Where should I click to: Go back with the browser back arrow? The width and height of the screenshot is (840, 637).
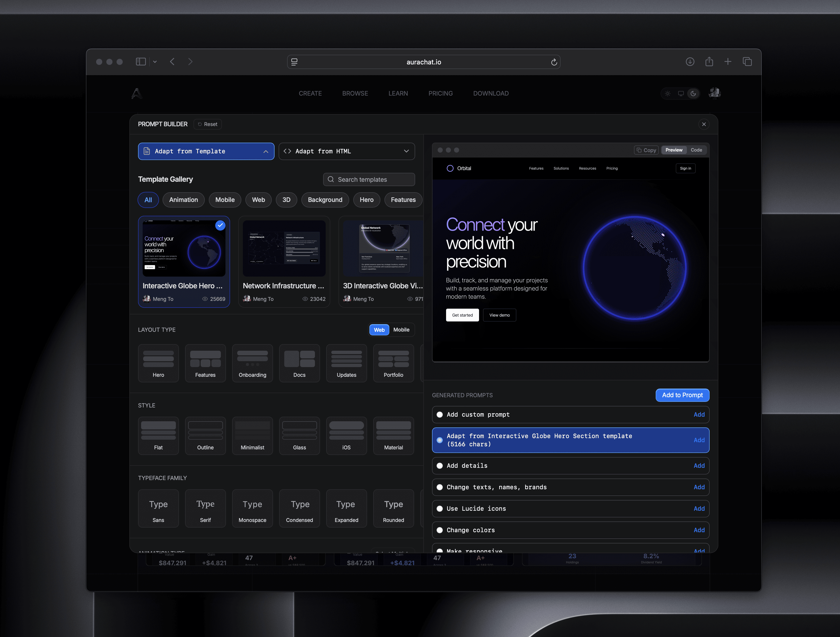[x=172, y=62]
